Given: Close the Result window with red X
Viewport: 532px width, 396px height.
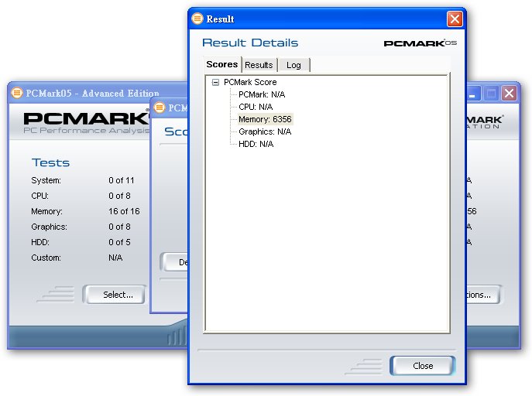Looking at the screenshot, I should click(455, 19).
